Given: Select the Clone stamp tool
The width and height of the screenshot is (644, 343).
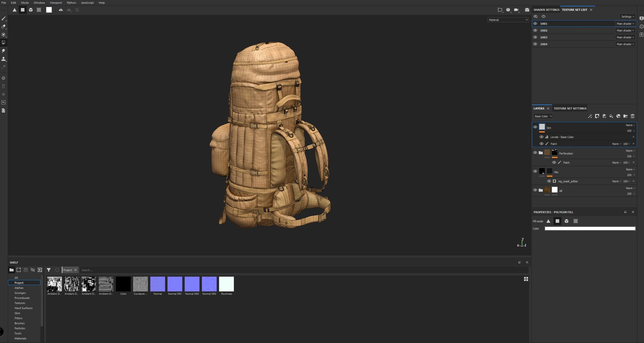Looking at the screenshot, I should tap(4, 59).
